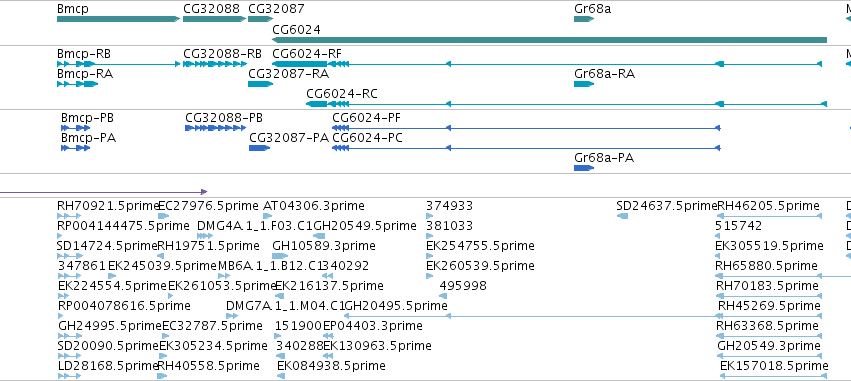This screenshot has width=851, height=381.
Task: Click the CG32088 gene arrow
Action: (214, 19)
